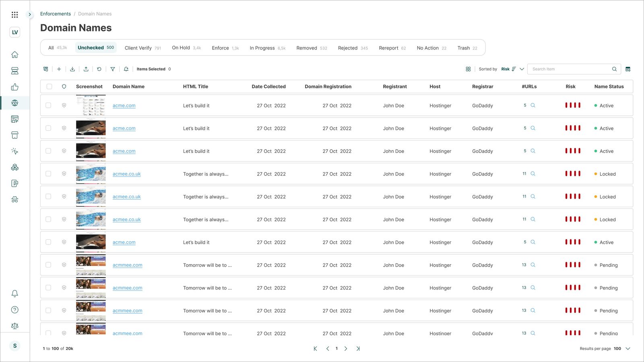Open first acmmee.com domain link

coord(128,265)
